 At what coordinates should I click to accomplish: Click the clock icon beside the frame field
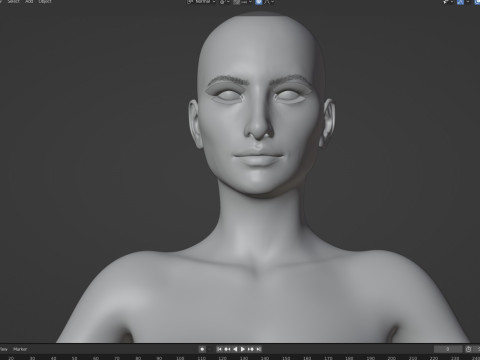pos(468,349)
